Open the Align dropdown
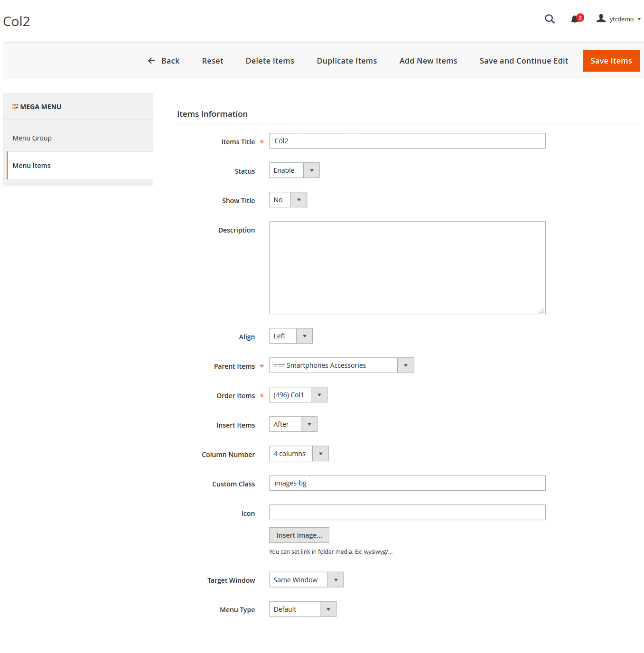 click(x=291, y=336)
